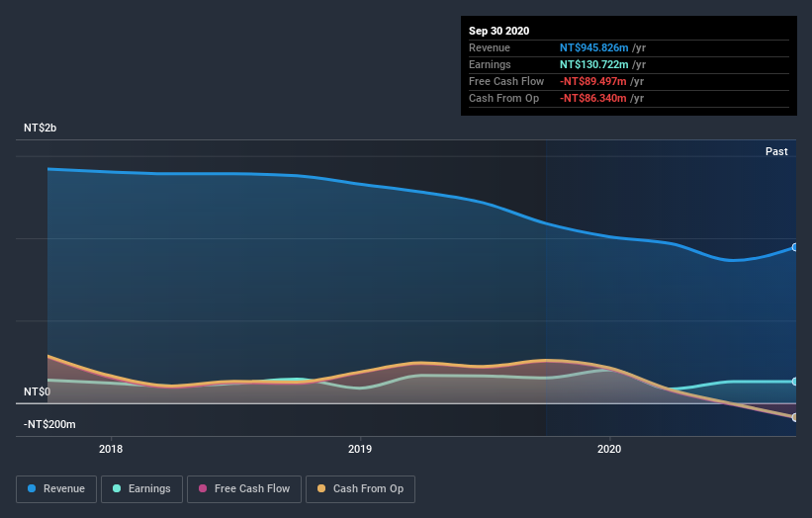Toggle the Free Cash Flow legend series
The width and height of the screenshot is (812, 518).
click(x=244, y=489)
